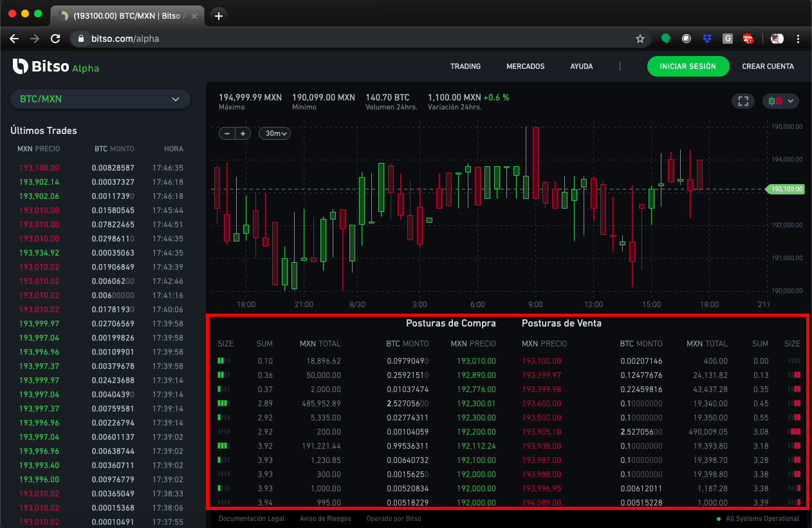The width and height of the screenshot is (812, 528).
Task: Open the Documentación Legal link
Action: (251, 518)
